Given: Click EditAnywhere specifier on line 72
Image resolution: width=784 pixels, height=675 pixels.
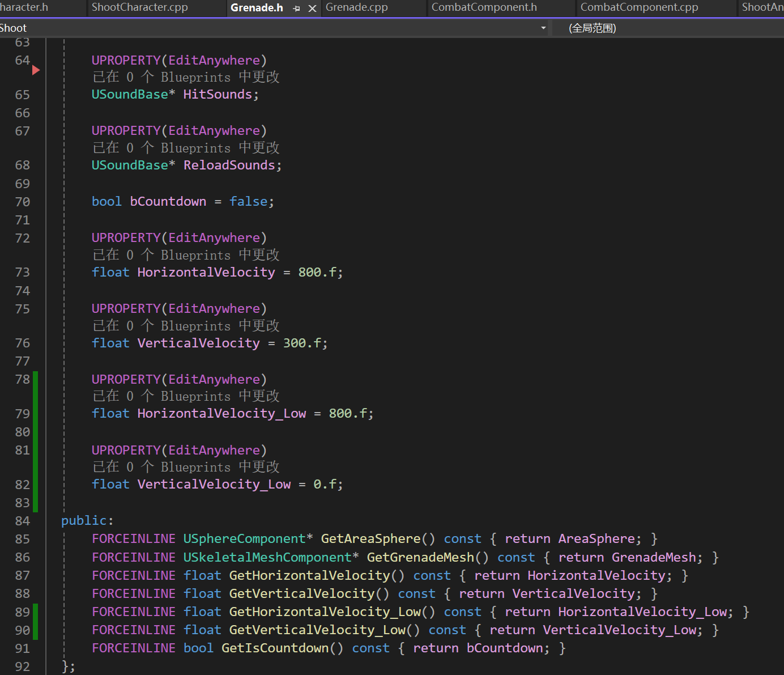Looking at the screenshot, I should point(214,237).
